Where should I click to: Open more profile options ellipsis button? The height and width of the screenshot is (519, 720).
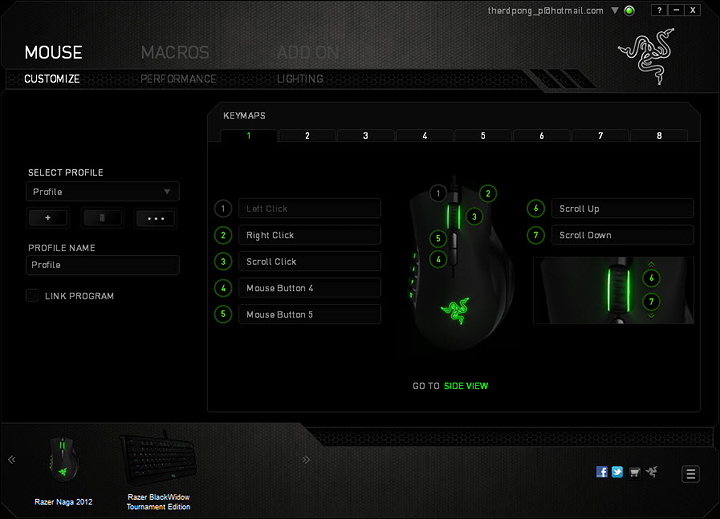(156, 218)
